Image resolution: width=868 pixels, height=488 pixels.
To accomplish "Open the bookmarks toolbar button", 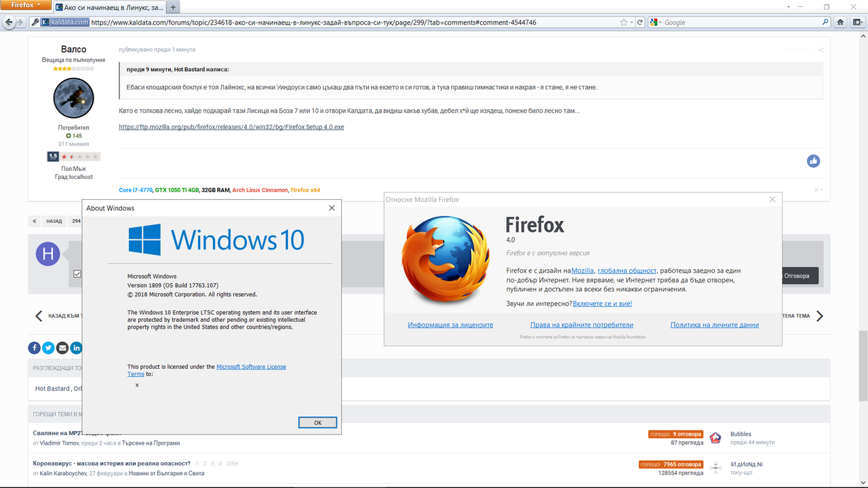I will 857,22.
